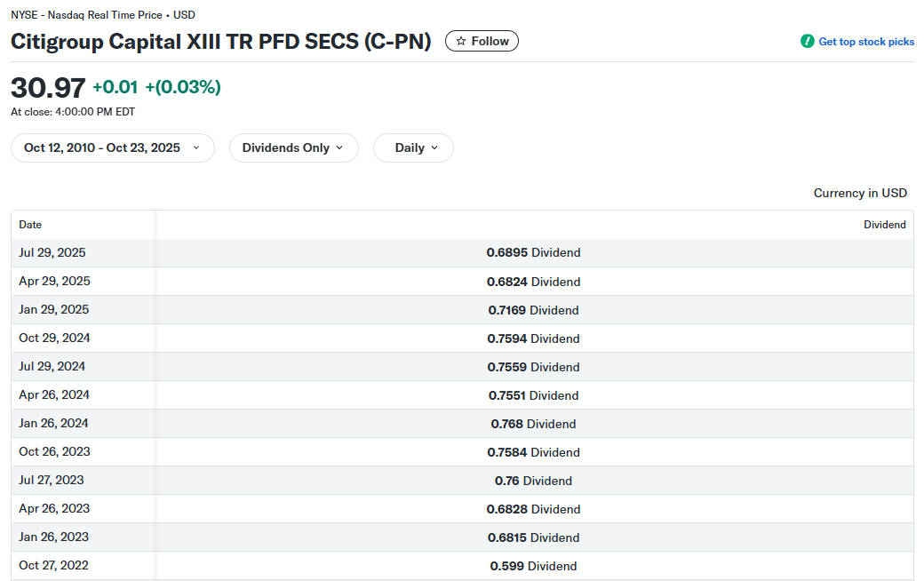This screenshot has height=581, width=924.
Task: Click the green badge icon beside stock picks
Action: (x=807, y=42)
